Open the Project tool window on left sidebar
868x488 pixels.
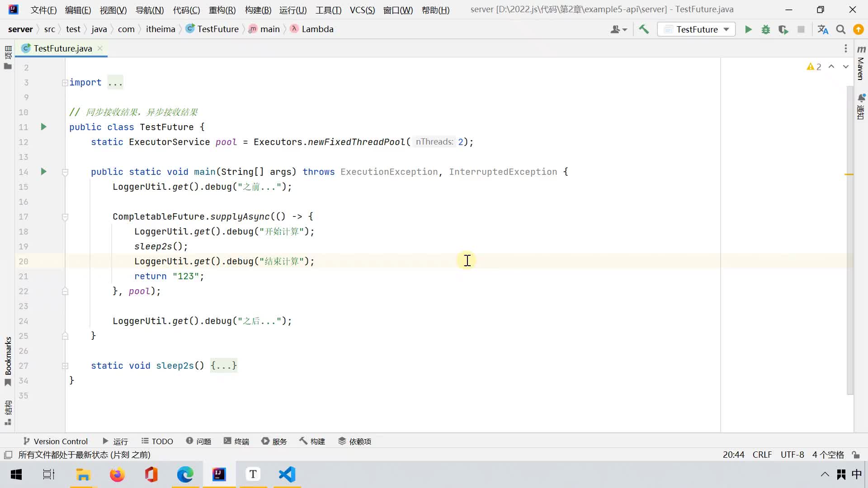(8, 57)
